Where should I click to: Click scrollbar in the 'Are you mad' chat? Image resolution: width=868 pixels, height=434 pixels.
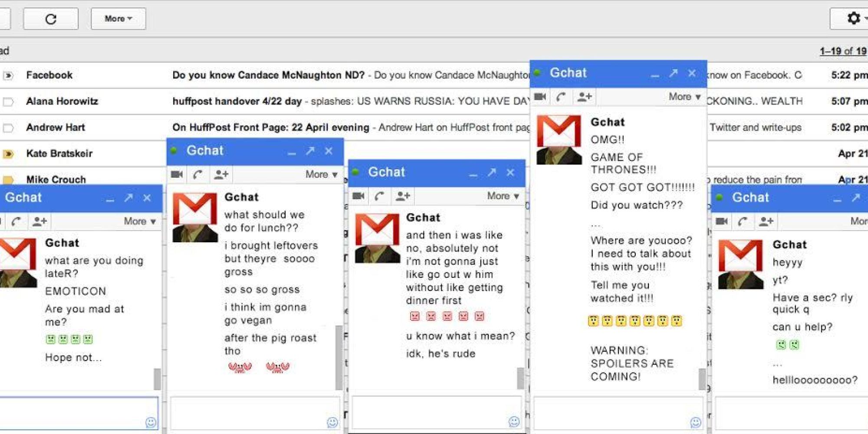pyautogui.click(x=157, y=379)
